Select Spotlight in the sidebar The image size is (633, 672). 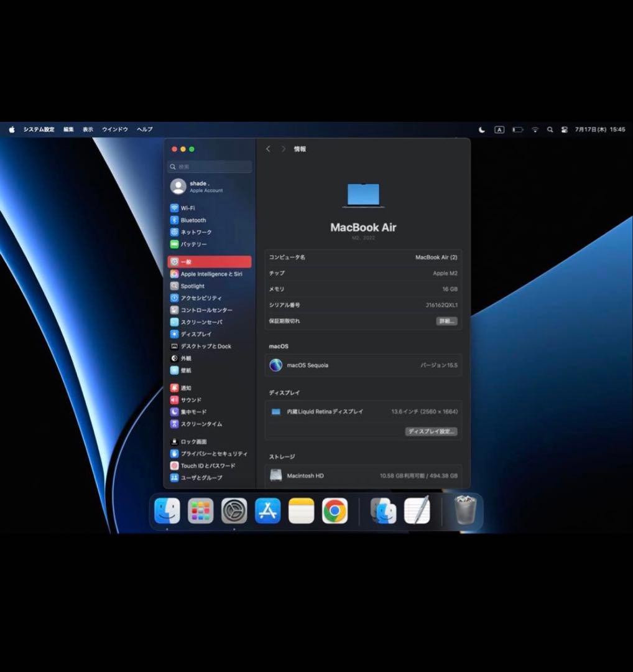coord(192,286)
